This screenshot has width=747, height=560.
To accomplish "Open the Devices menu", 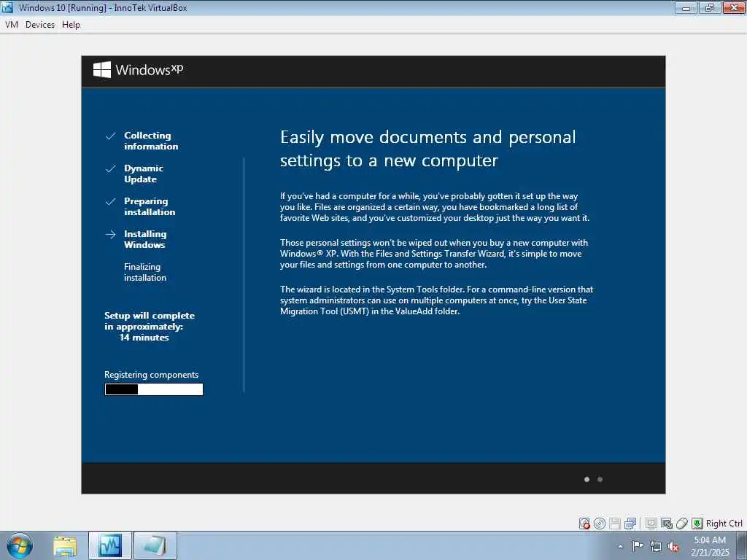I will click(x=40, y=25).
